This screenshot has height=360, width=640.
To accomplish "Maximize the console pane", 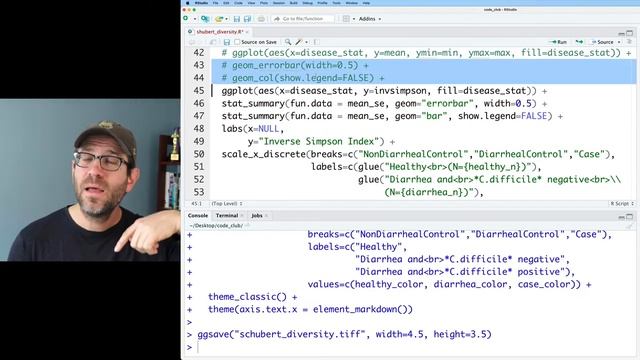I will [630, 217].
